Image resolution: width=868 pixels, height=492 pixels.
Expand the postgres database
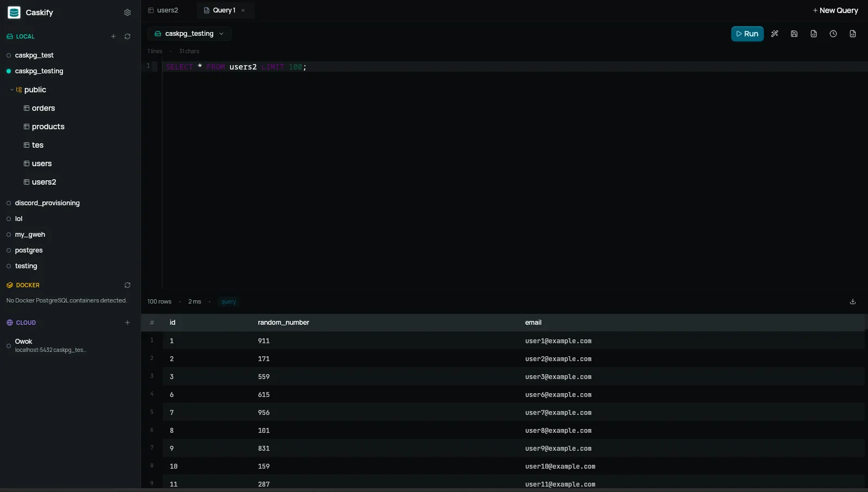tap(29, 250)
